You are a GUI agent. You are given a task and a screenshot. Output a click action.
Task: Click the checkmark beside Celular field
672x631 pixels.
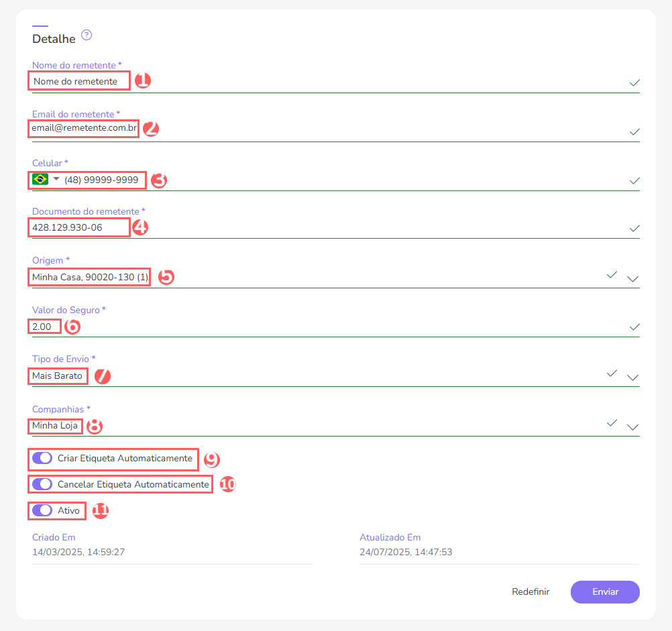(x=634, y=180)
